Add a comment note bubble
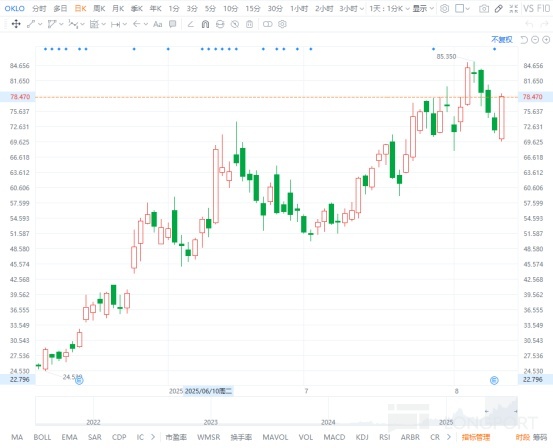The image size is (553, 448). [x=172, y=24]
